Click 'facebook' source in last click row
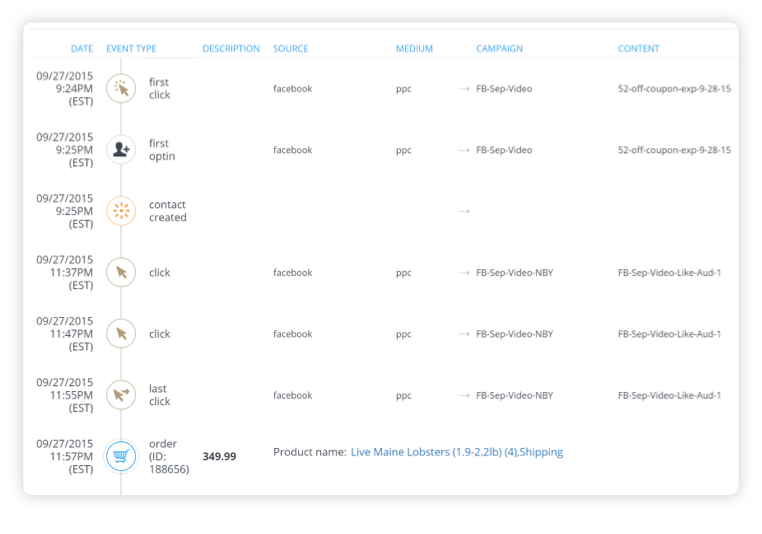The image size is (762, 534). tap(293, 395)
